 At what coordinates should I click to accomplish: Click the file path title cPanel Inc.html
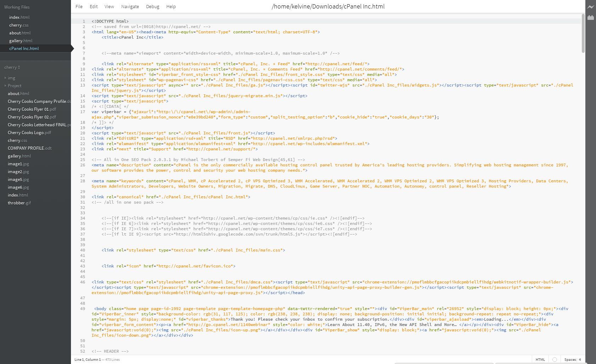coord(328,6)
